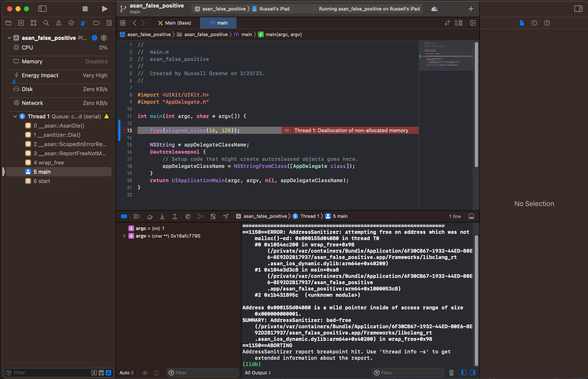
Task: Switch to the Main (Base) tab
Action: pyautogui.click(x=175, y=23)
